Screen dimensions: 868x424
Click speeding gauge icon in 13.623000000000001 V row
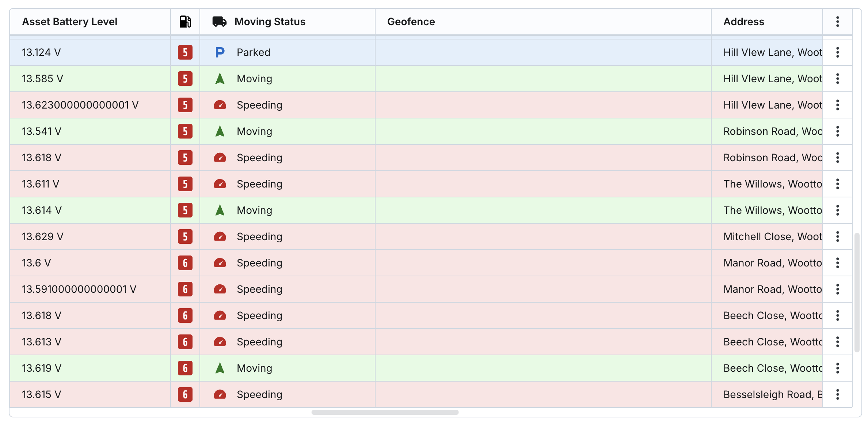point(220,105)
